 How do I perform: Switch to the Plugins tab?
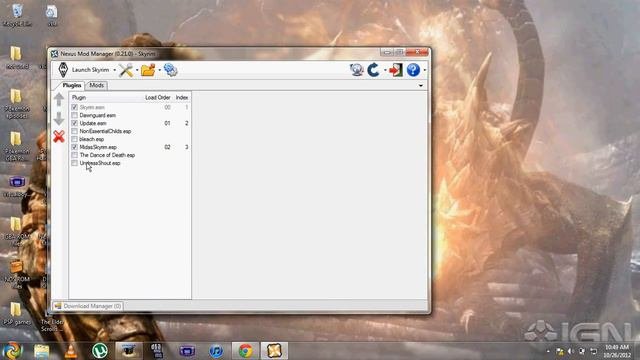tap(72, 85)
